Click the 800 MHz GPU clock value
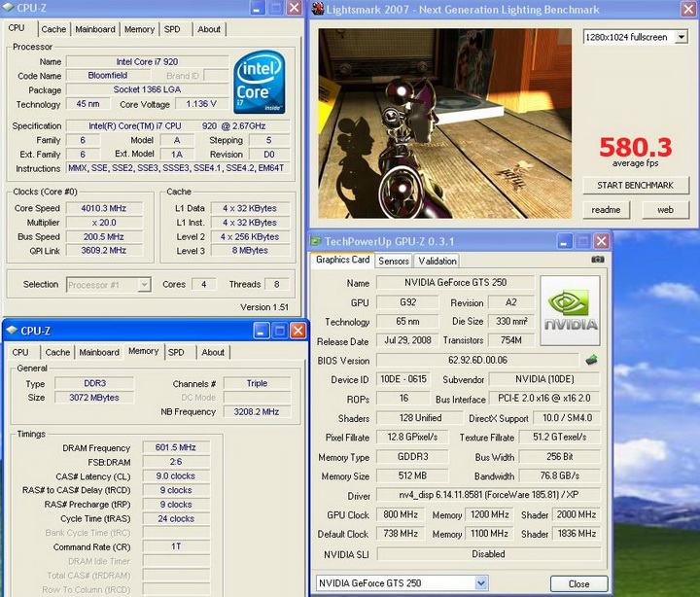The height and width of the screenshot is (597, 700). 401,514
